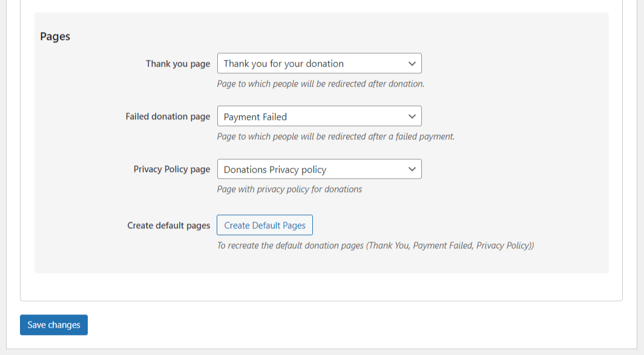Select the "Donations Privacy policy" selected value
Screen dimensions: 644x355
point(275,170)
